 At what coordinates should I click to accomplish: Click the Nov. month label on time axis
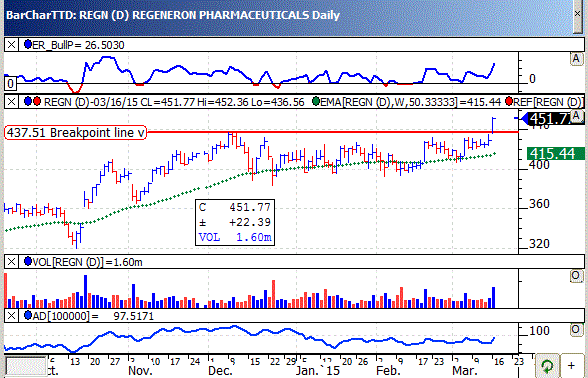point(141,370)
